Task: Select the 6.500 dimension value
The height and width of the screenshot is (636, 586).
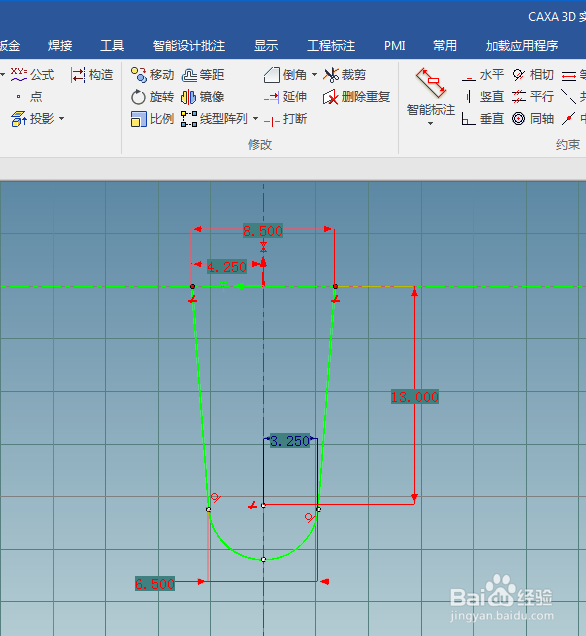Action: (x=155, y=584)
